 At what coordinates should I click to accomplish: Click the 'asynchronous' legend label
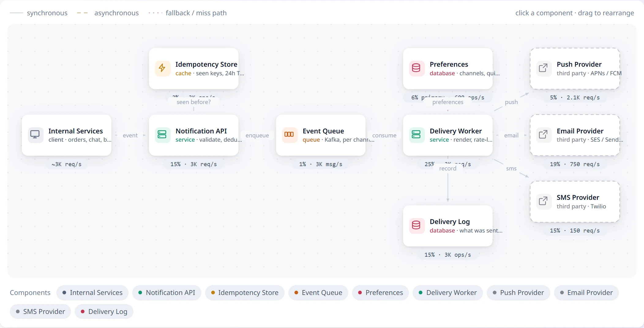(x=116, y=13)
